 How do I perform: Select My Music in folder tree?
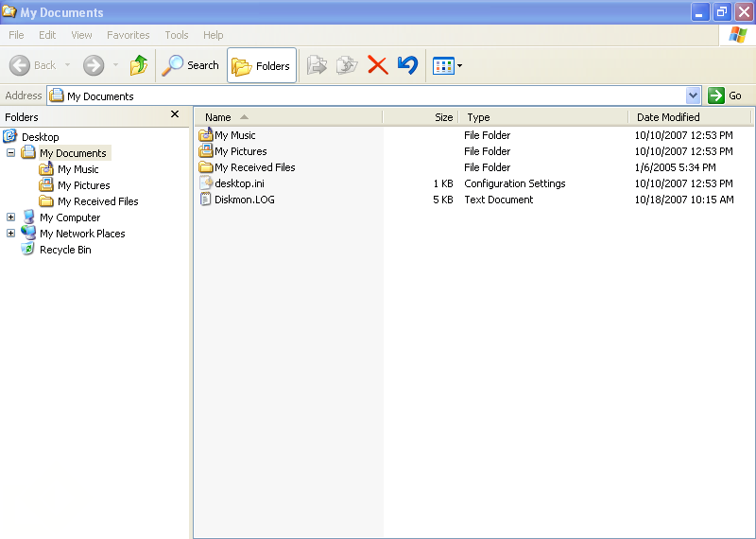click(78, 169)
